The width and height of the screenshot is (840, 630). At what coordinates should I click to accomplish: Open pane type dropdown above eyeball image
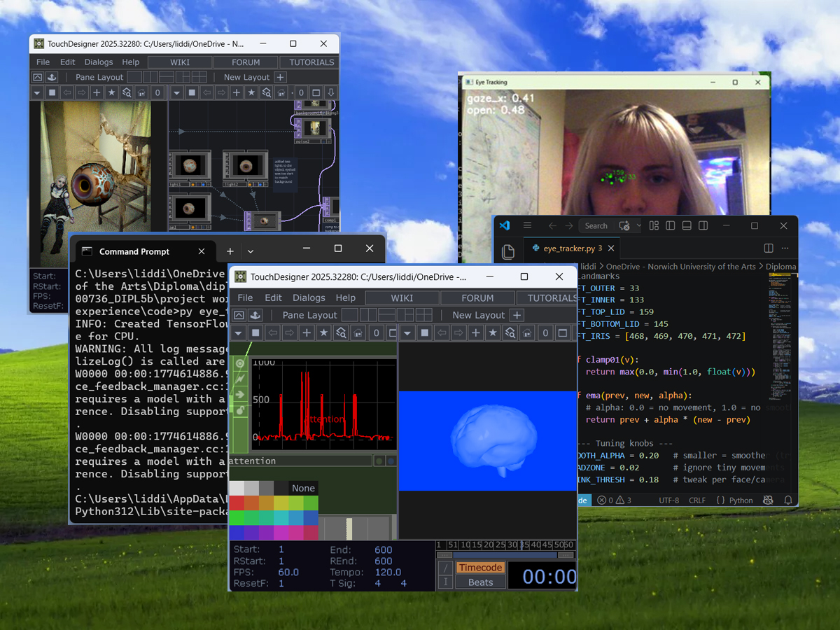(37, 92)
